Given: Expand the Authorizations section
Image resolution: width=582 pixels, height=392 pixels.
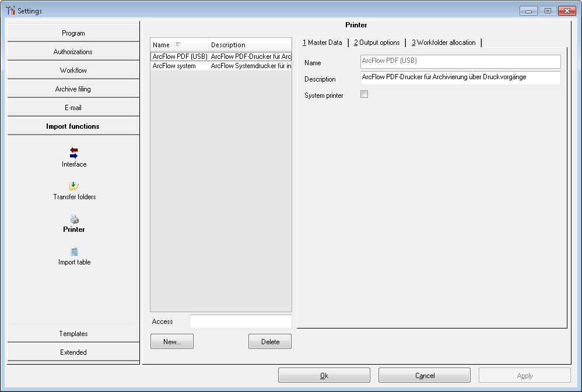Looking at the screenshot, I should pyautogui.click(x=73, y=52).
